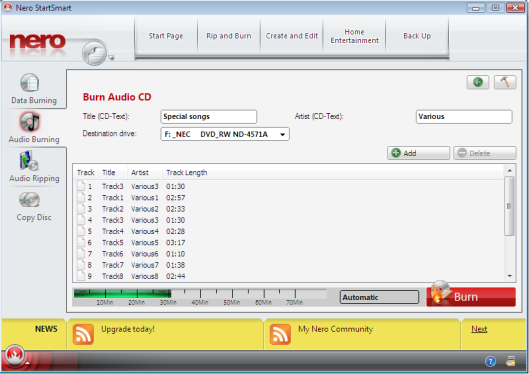Click the nero logo
The width and height of the screenshot is (529, 374).
coord(37,41)
